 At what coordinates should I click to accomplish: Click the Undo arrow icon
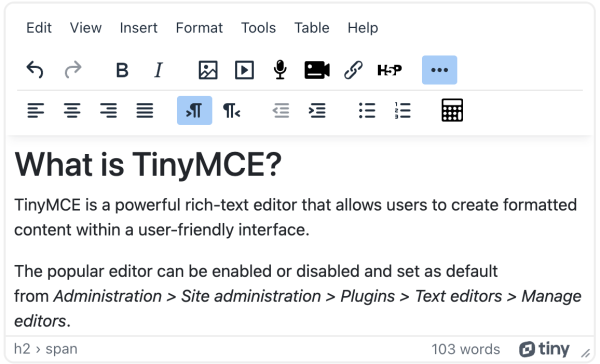35,70
